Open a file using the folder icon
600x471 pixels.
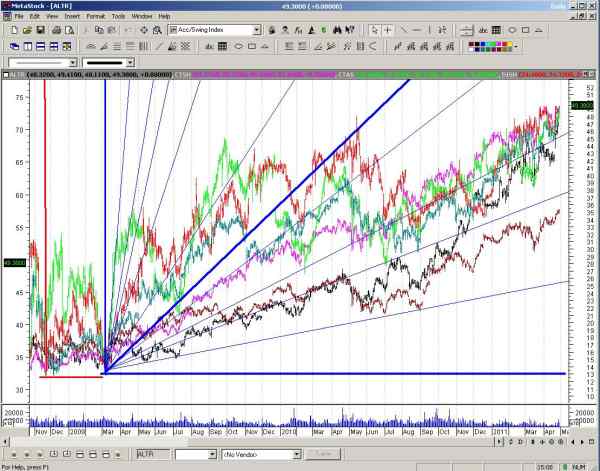[27, 30]
